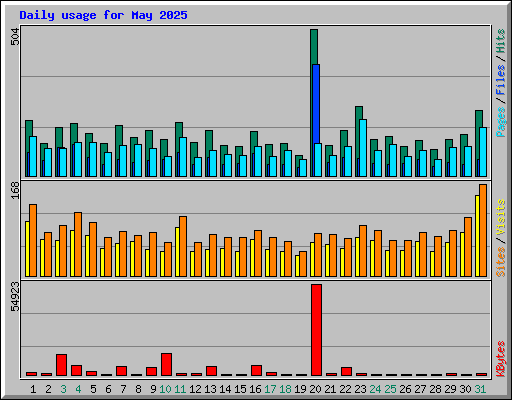Click the 504 axis value

(x=15, y=37)
